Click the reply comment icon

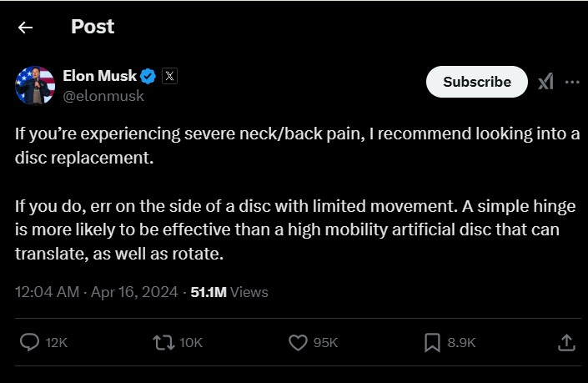point(29,342)
